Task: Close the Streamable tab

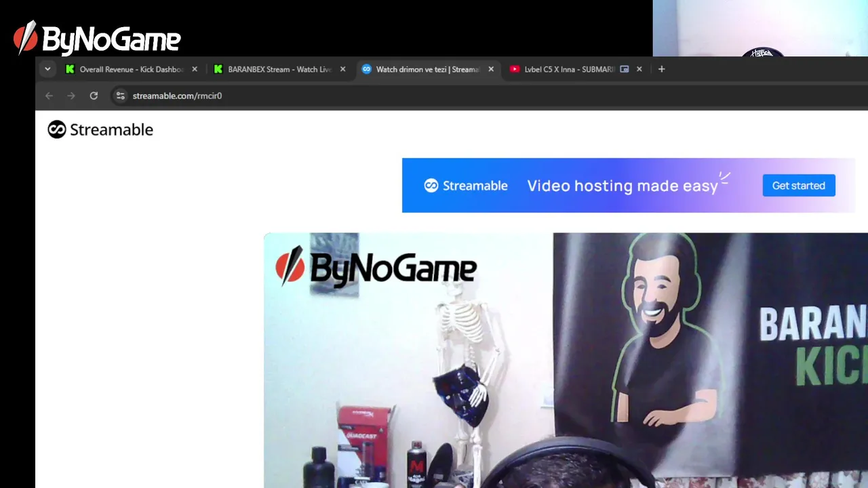Action: click(x=491, y=69)
